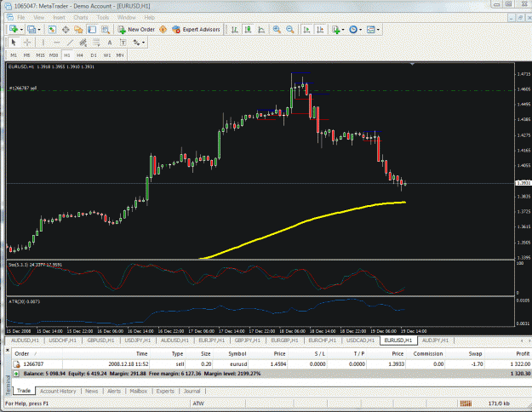Open the Strategy Tester

click(x=106, y=30)
